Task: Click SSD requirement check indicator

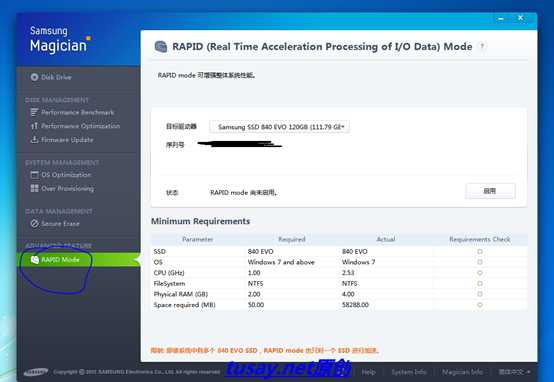Action: [x=480, y=251]
